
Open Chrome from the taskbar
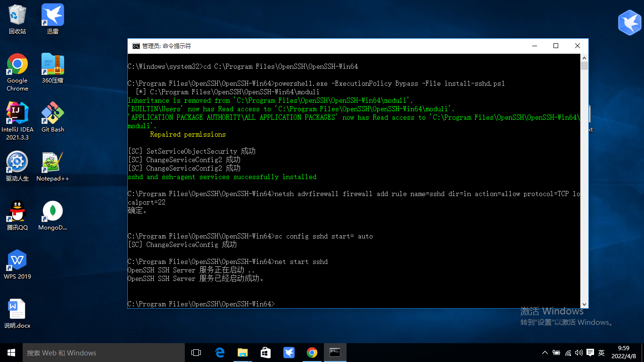[312, 353]
